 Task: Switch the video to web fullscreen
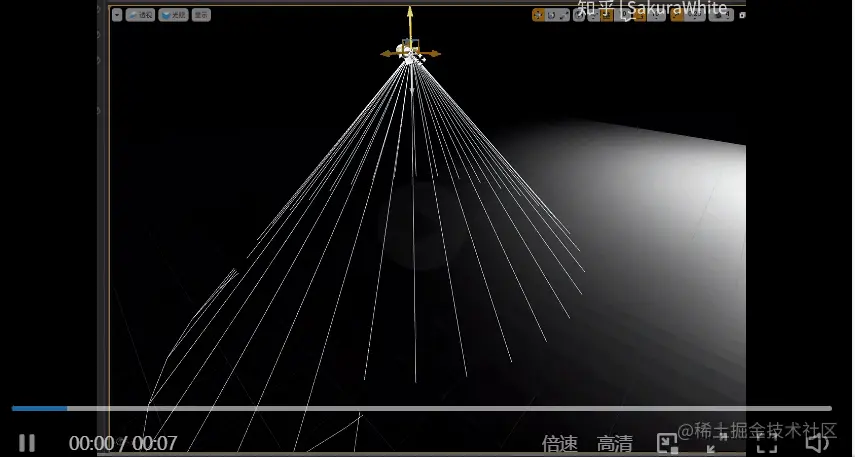point(717,443)
